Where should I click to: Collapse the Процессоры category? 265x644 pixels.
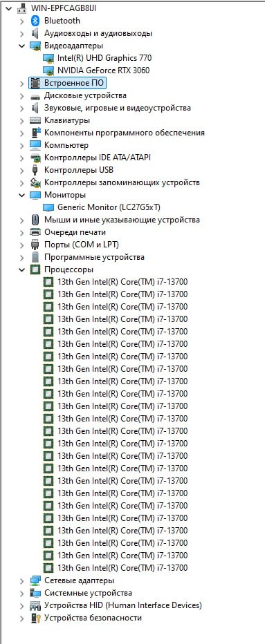point(22,270)
